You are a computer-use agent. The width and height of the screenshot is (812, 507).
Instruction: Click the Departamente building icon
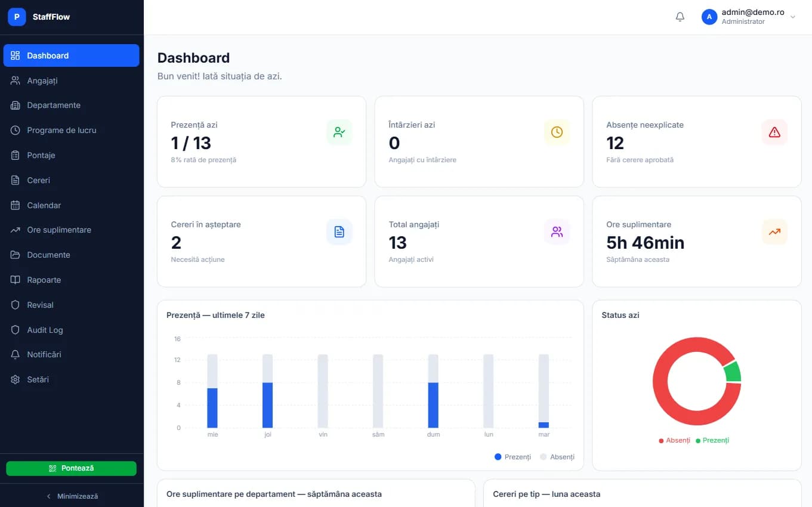(x=16, y=106)
